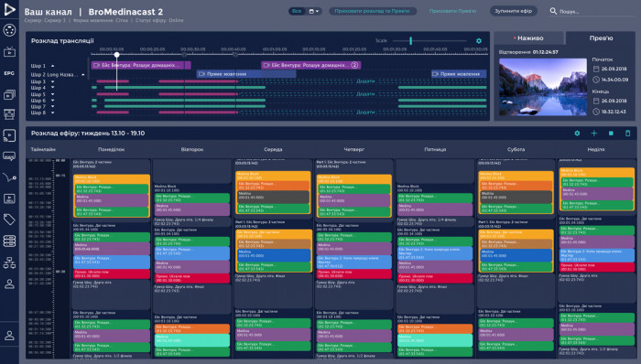Click the 'Зупинити ефір' button

tap(514, 11)
